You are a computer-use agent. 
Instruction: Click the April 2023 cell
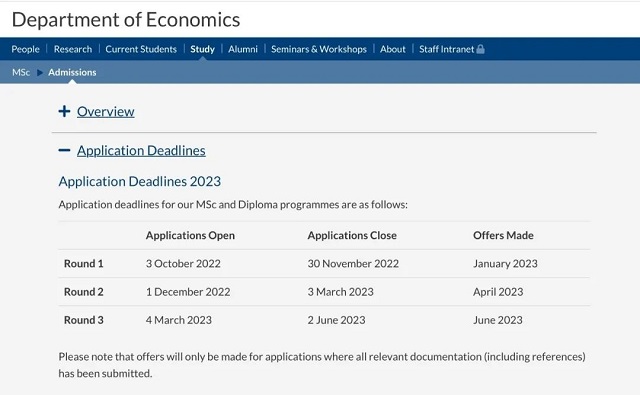[x=498, y=292]
